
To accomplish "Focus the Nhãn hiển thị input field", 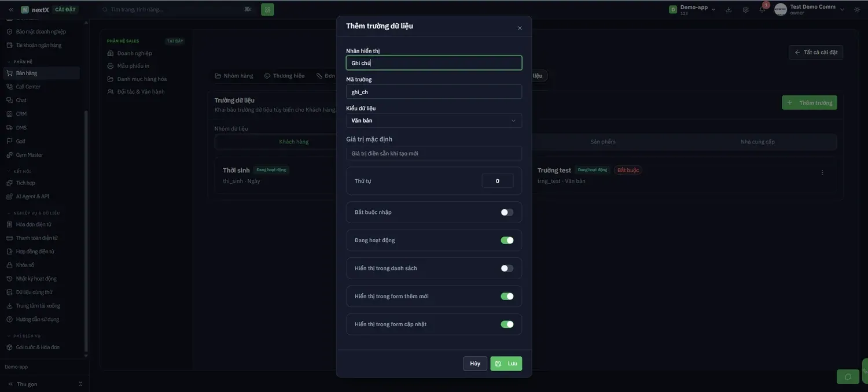I will 434,63.
